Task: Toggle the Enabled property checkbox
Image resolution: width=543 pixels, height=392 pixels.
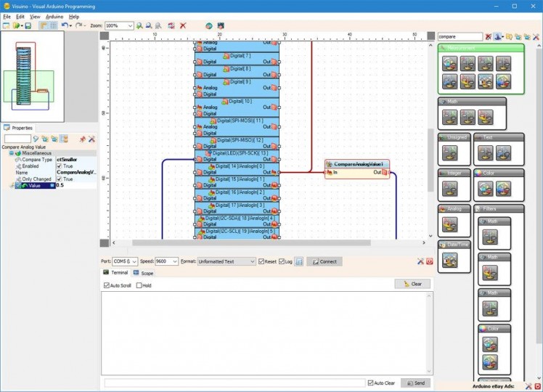Action: (60, 166)
